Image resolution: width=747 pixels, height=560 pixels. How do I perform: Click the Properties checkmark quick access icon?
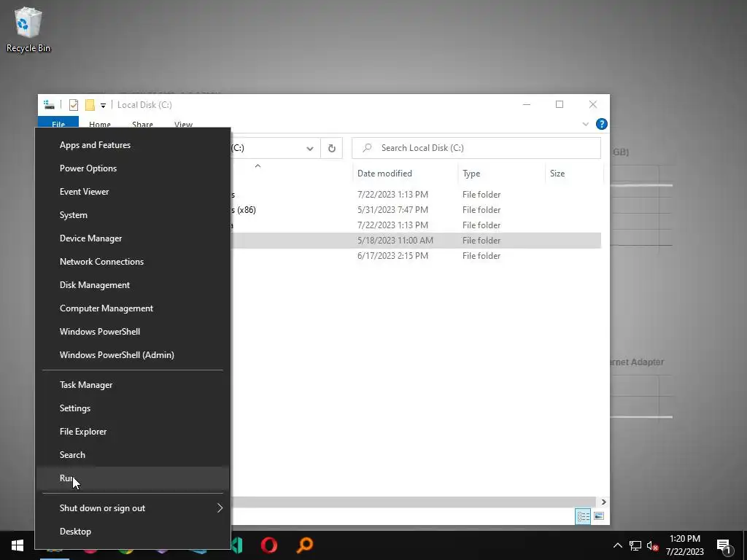(x=74, y=105)
